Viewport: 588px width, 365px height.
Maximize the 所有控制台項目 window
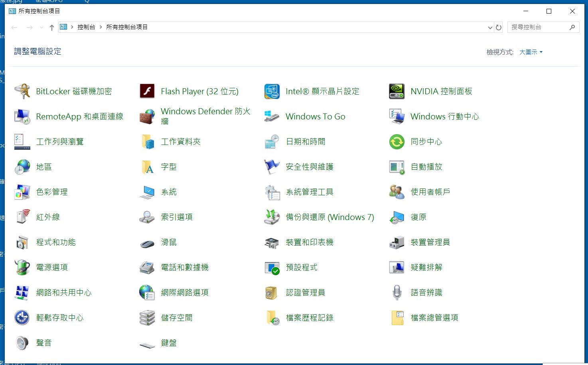pyautogui.click(x=549, y=11)
